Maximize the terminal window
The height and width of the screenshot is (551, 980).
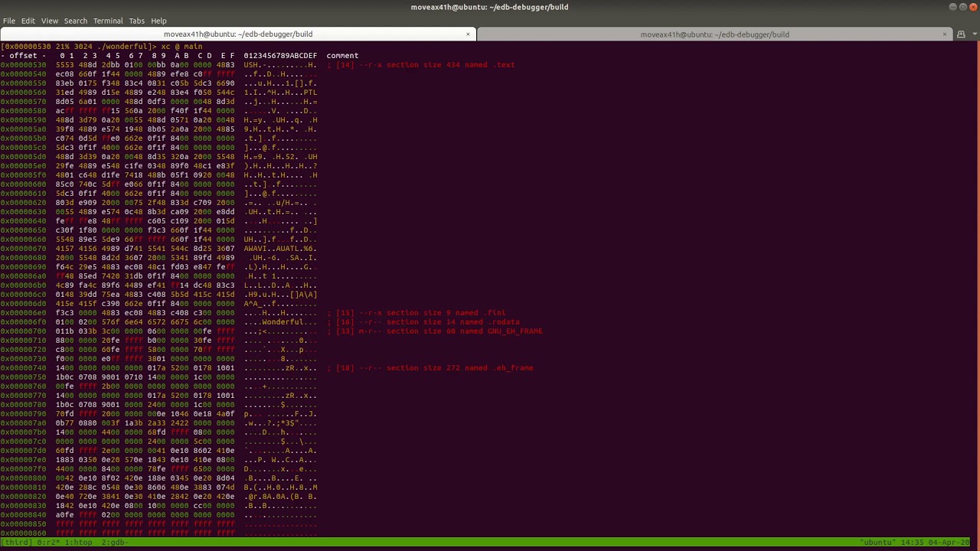962,7
